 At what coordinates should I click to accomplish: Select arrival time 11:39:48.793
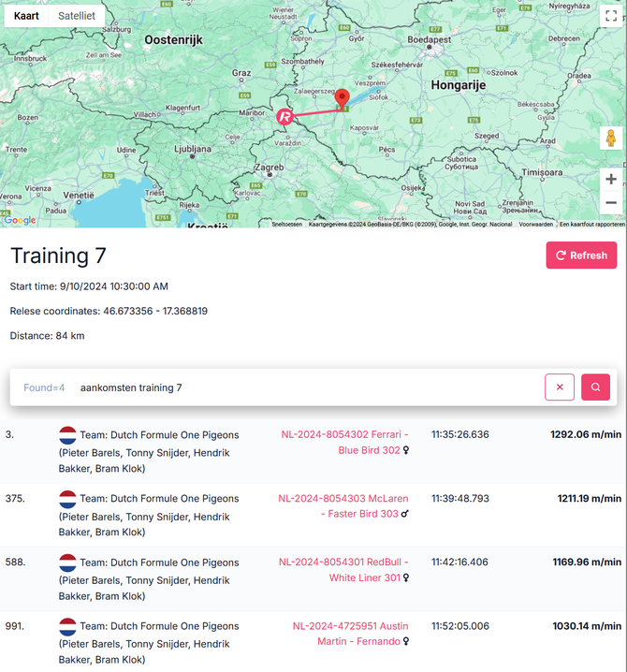(459, 499)
